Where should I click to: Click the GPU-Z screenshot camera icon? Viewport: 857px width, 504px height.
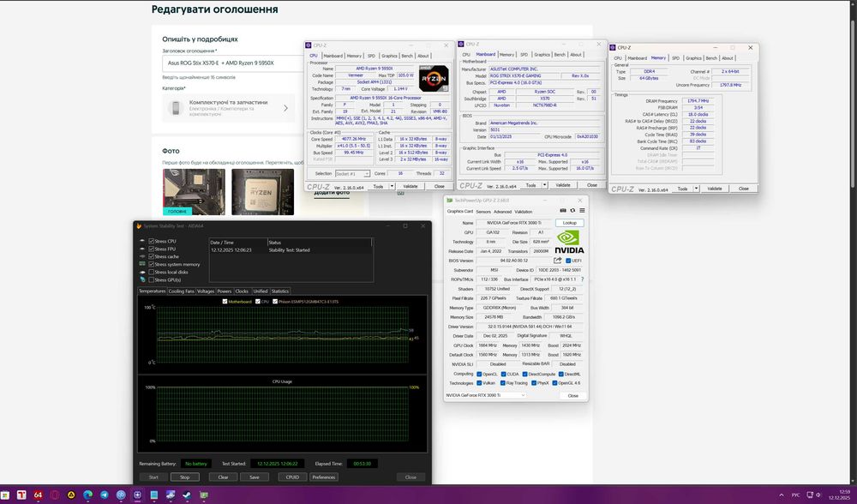coord(563,211)
